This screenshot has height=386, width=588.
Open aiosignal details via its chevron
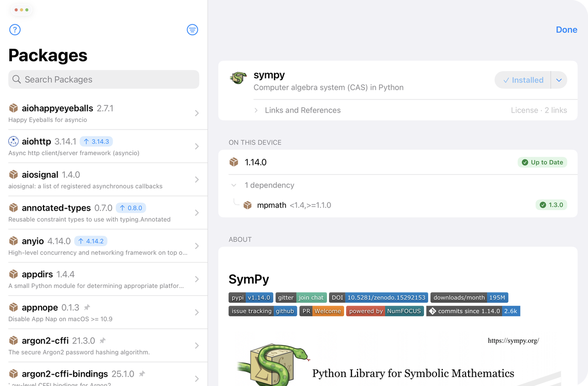[x=197, y=180]
